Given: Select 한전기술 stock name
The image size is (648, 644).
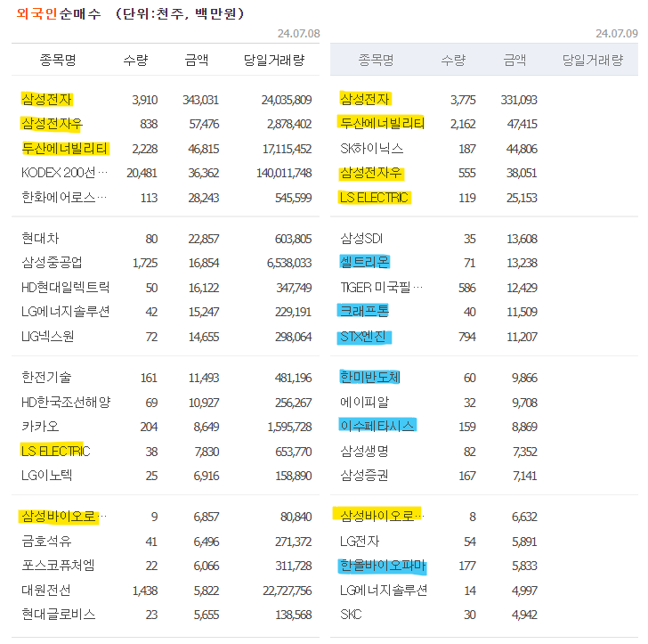Looking at the screenshot, I should [x=46, y=377].
